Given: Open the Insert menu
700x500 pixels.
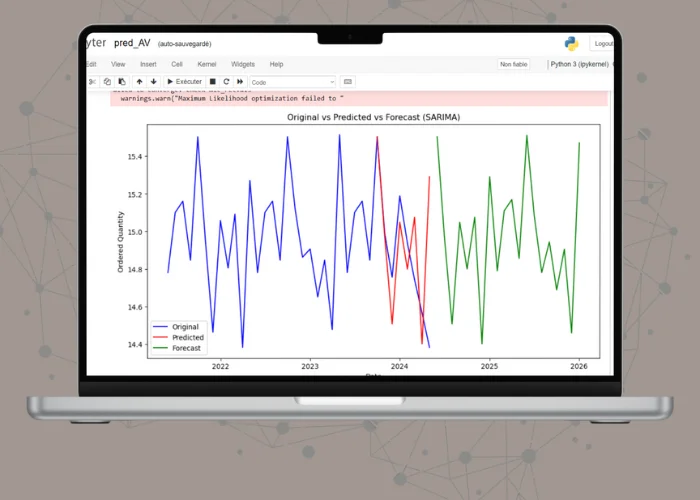Looking at the screenshot, I should pos(146,64).
